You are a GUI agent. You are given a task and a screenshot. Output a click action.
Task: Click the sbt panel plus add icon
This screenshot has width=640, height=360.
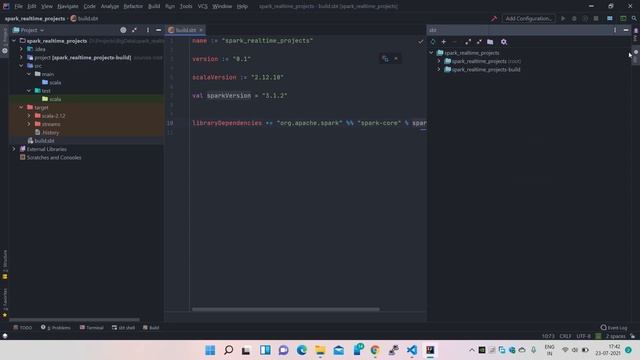coord(444,42)
